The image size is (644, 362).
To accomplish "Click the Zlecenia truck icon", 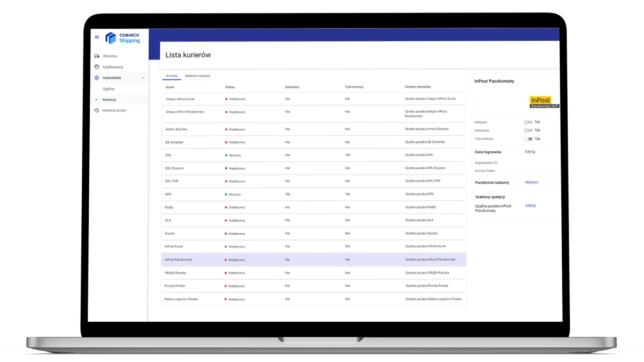I will point(97,56).
